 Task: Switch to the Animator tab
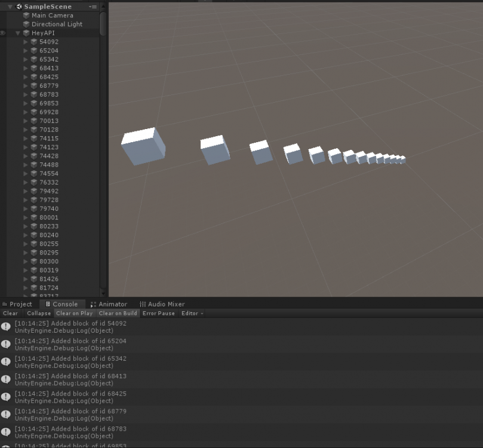pyautogui.click(x=109, y=304)
